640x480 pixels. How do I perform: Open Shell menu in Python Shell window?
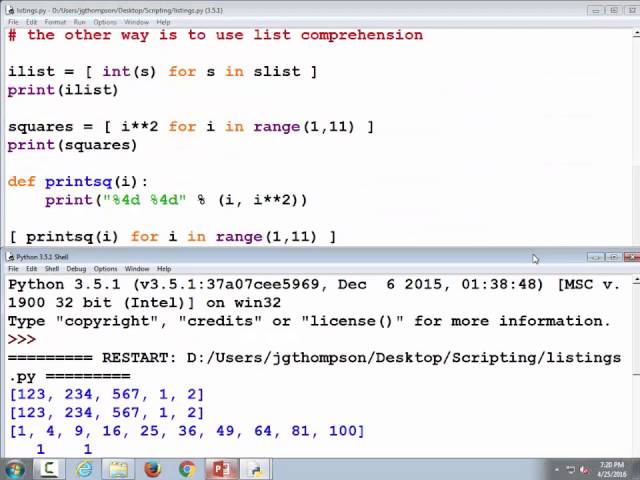pyautogui.click(x=52, y=269)
